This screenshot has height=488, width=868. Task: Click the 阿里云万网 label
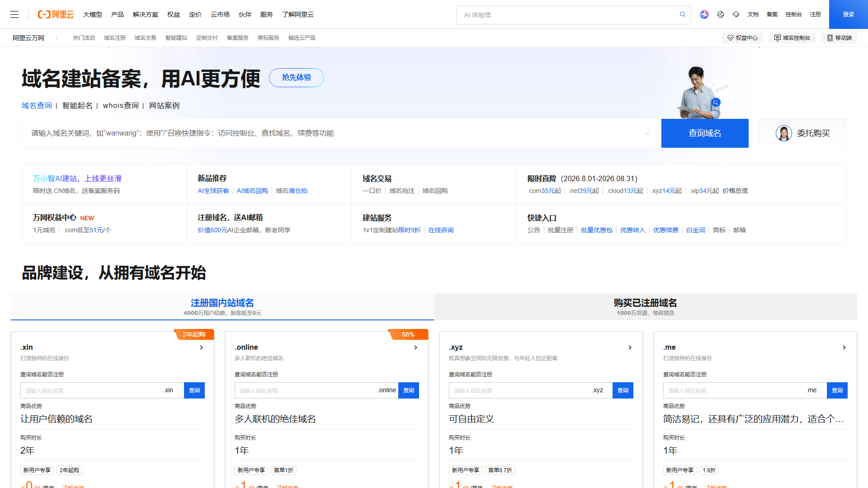(28, 38)
